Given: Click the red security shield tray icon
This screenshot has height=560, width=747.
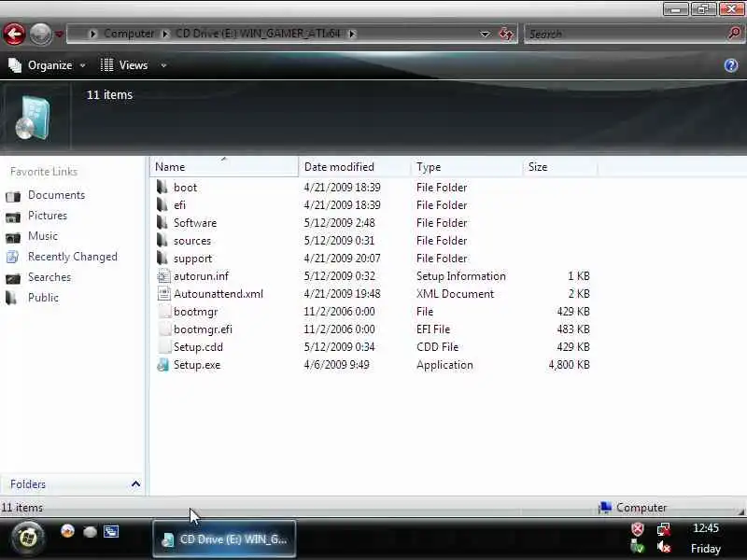Looking at the screenshot, I should [x=638, y=529].
